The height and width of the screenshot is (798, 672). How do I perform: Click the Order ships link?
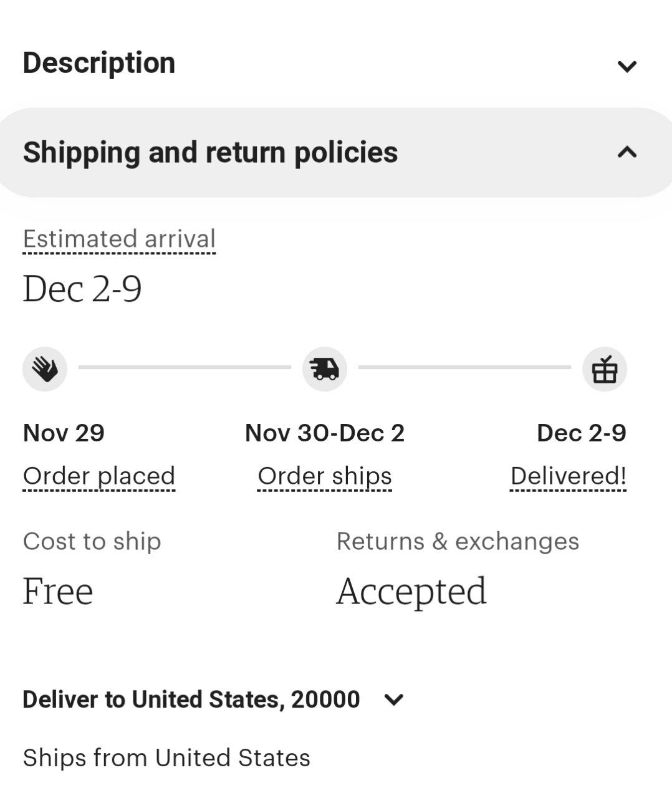pyautogui.click(x=325, y=476)
